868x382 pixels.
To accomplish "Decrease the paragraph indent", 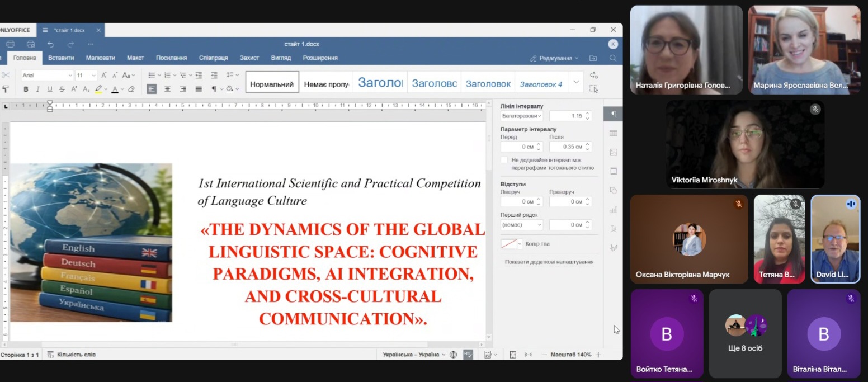I will click(x=199, y=75).
